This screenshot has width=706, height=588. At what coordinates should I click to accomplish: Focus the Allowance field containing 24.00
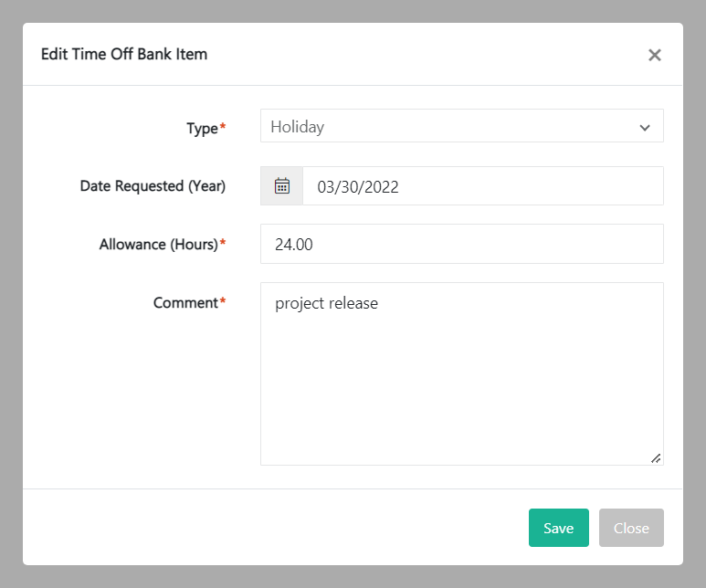coord(461,245)
